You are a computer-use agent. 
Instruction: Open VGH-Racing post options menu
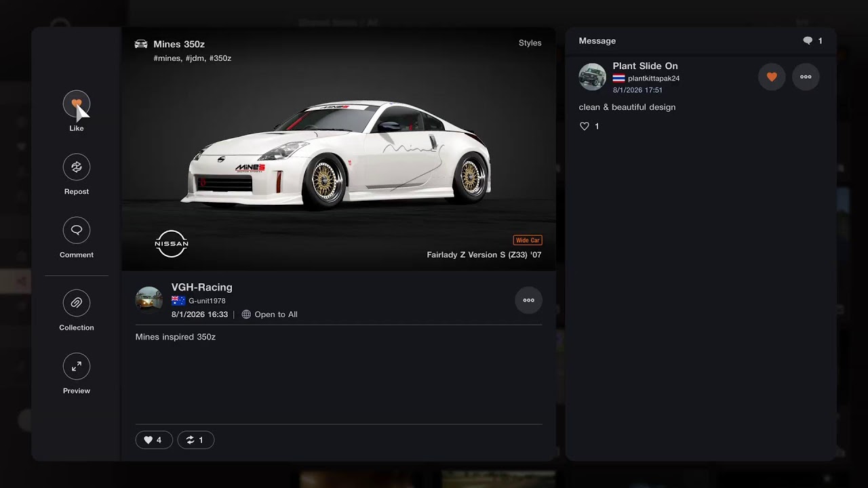point(529,300)
